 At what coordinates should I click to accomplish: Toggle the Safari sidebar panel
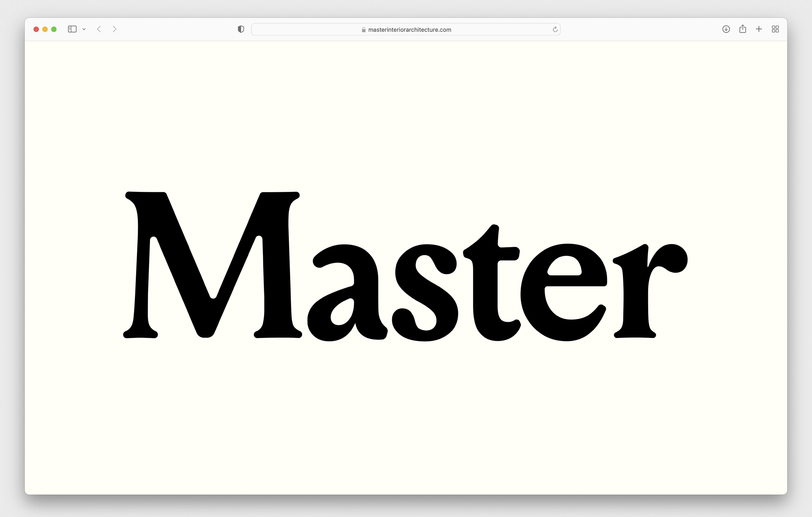(x=72, y=29)
